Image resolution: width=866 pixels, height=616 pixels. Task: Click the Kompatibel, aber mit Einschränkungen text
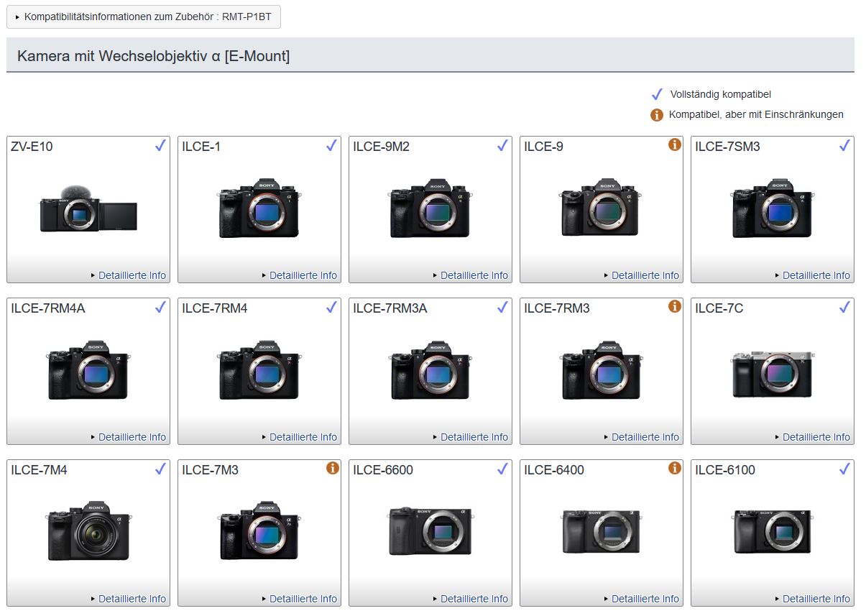pyautogui.click(x=756, y=114)
